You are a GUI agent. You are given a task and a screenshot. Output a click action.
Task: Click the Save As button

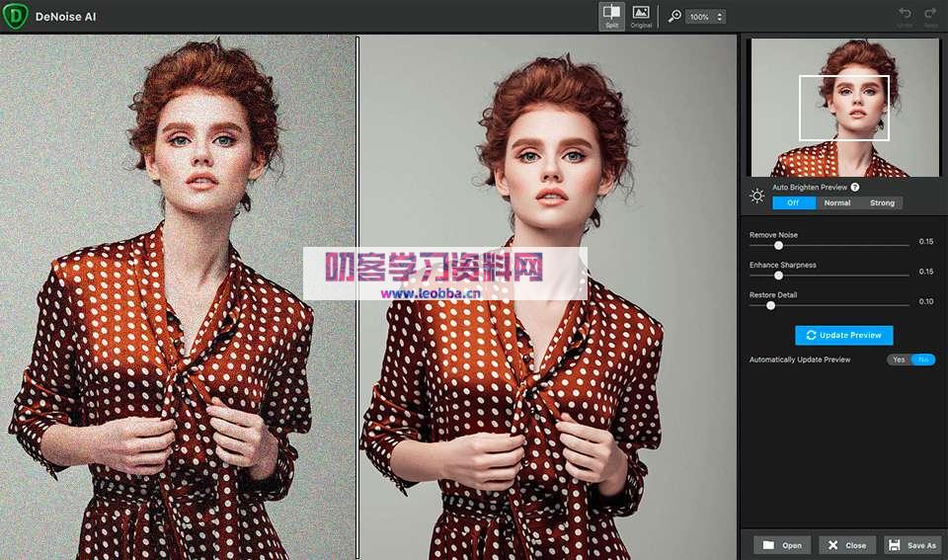pos(912,545)
